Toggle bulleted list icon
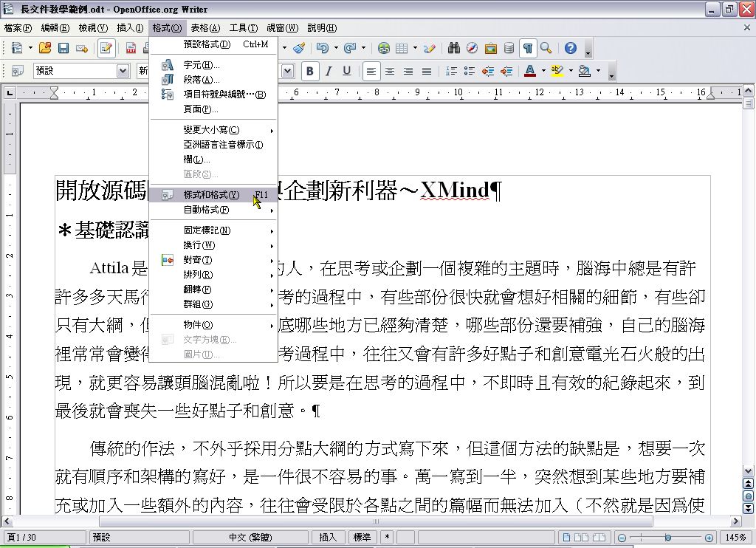 point(469,71)
